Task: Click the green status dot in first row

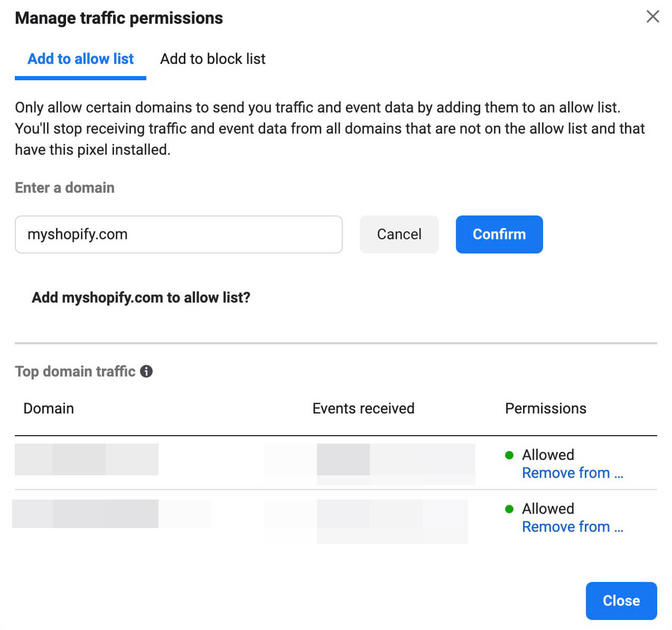Action: coord(509,455)
